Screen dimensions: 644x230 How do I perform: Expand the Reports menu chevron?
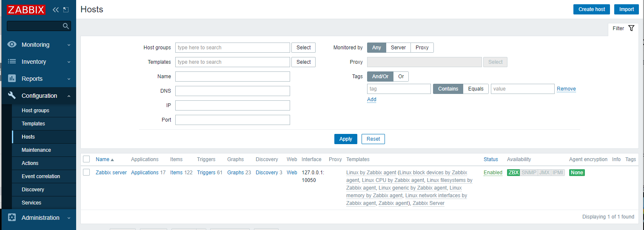click(69, 79)
